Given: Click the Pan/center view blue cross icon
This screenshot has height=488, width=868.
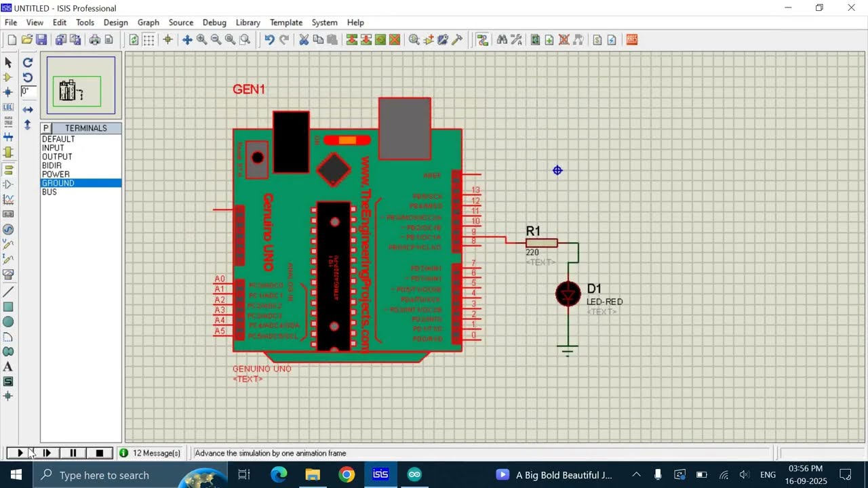Looking at the screenshot, I should (x=188, y=40).
